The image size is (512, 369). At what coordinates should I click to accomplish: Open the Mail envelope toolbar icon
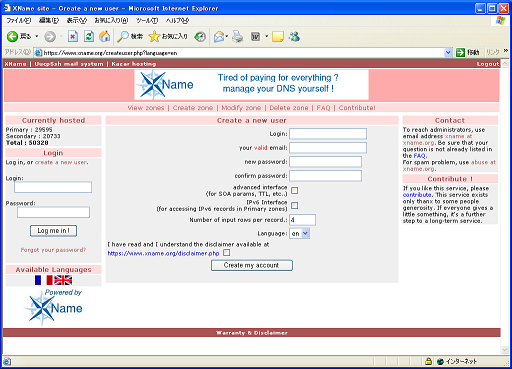(219, 36)
